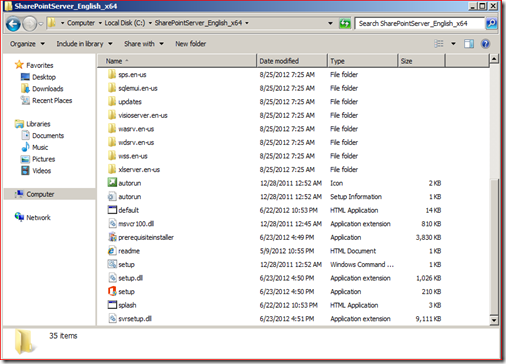Toggle the preview pane icon
Screen dimensions: 506x364
point(469,44)
